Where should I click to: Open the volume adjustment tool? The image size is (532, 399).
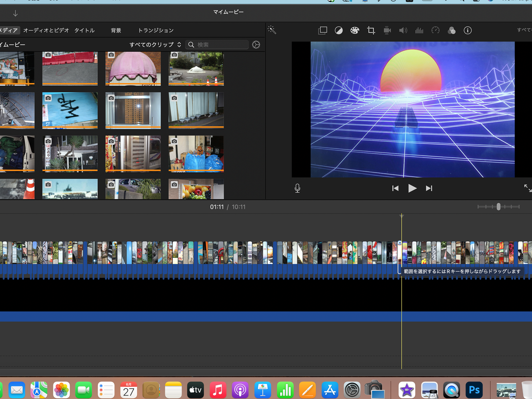pos(403,30)
